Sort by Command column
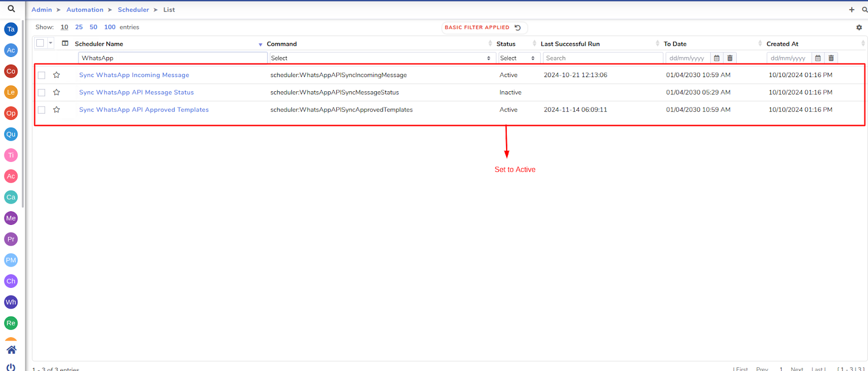This screenshot has height=371, width=868. click(x=282, y=44)
